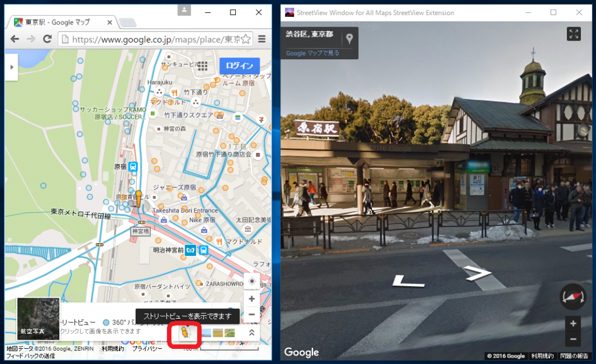Image resolution: width=596 pixels, height=364 pixels.
Task: Click the 竹下通り restaurant fork icon
Action: [175, 92]
